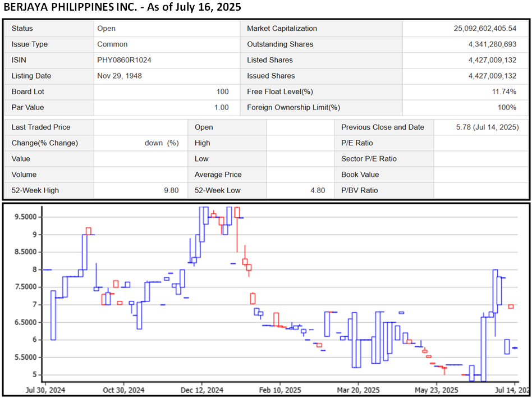Image resolution: width=532 pixels, height=398 pixels.
Task: Click the May 23, 2025 chart axis date
Action: (436, 390)
